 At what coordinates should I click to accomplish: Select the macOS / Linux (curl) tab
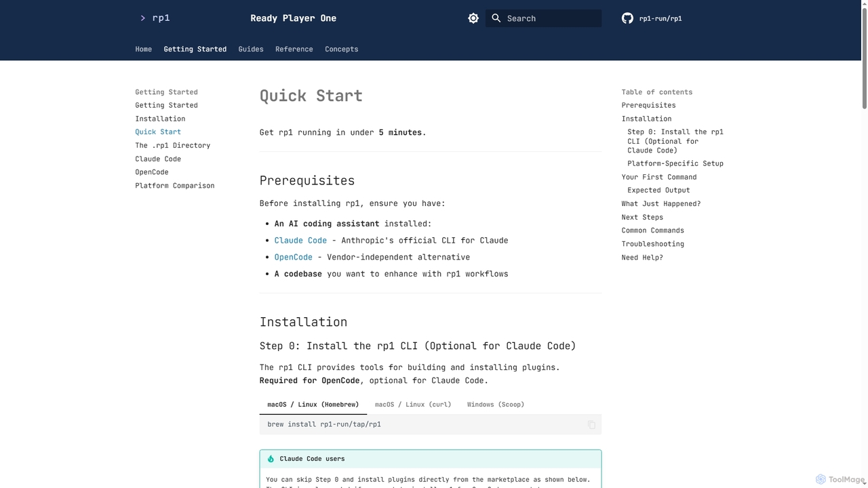click(x=413, y=405)
